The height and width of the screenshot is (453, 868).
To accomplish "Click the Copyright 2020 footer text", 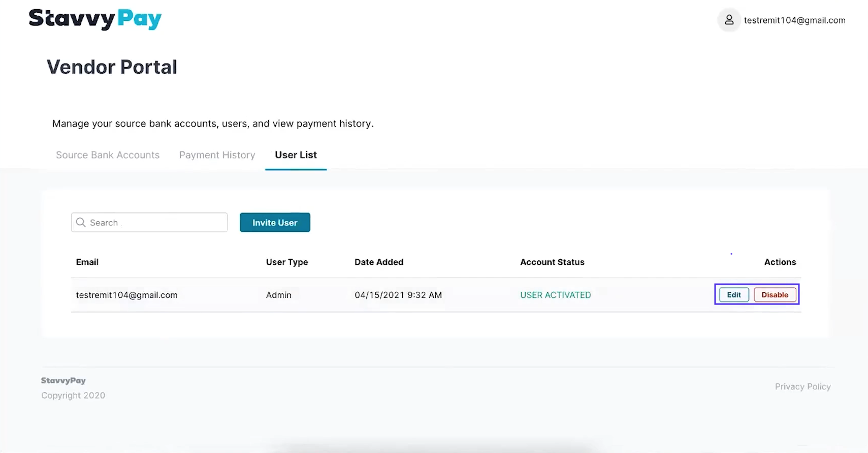I will [x=73, y=395].
